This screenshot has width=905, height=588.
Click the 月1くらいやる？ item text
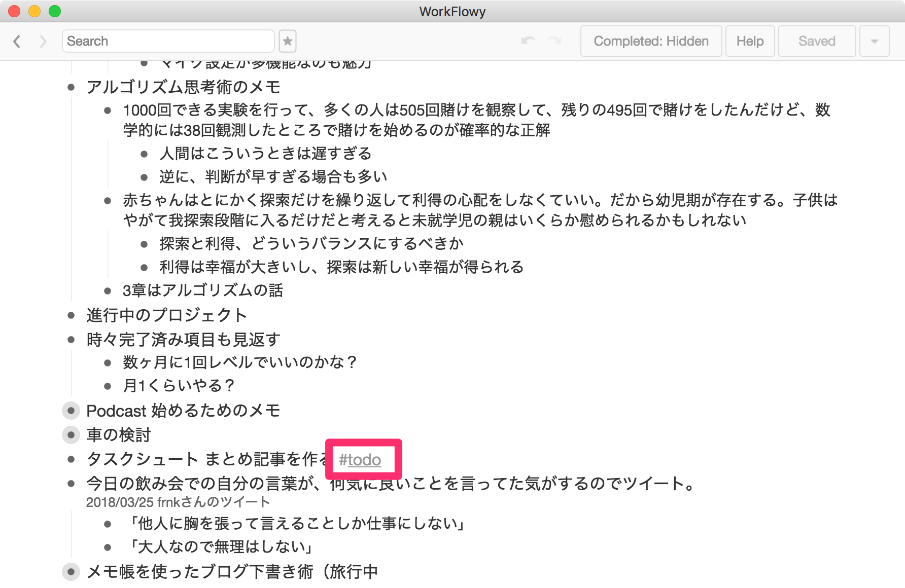tap(179, 386)
